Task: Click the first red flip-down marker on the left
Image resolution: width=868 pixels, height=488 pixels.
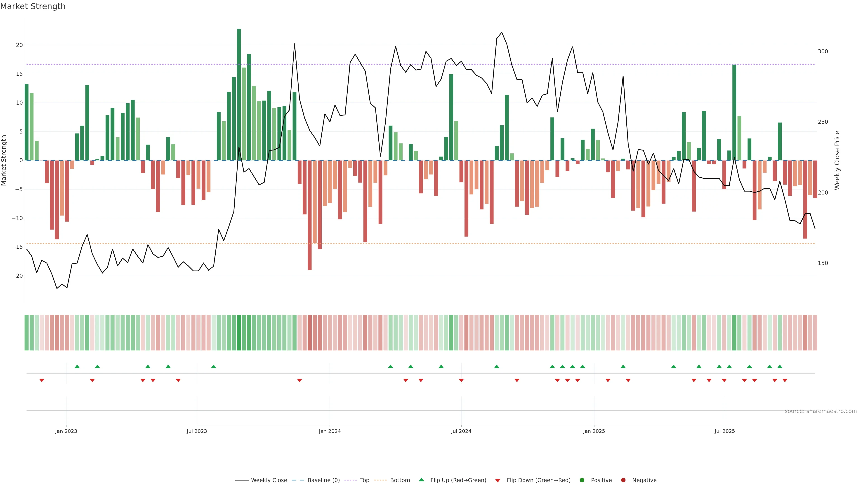Action: (42, 380)
